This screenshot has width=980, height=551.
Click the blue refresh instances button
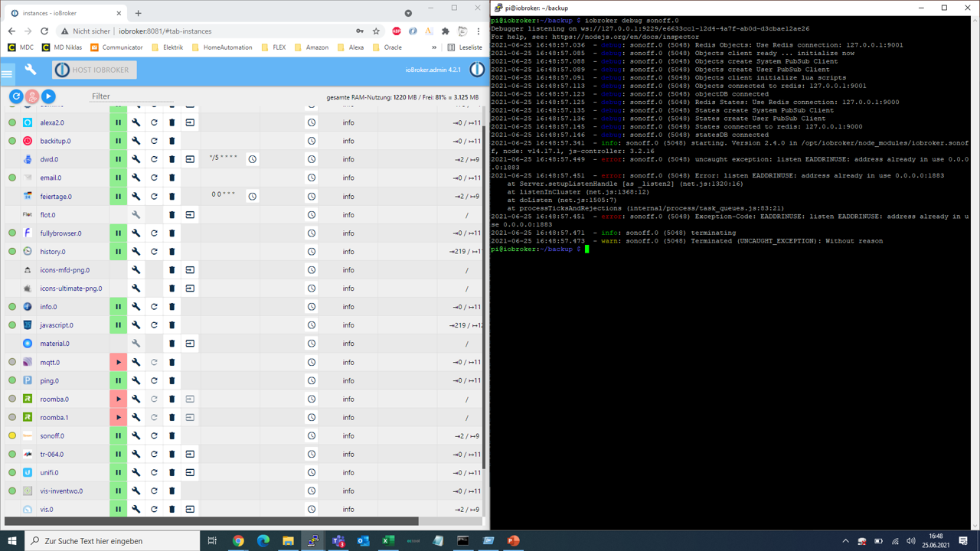16,96
